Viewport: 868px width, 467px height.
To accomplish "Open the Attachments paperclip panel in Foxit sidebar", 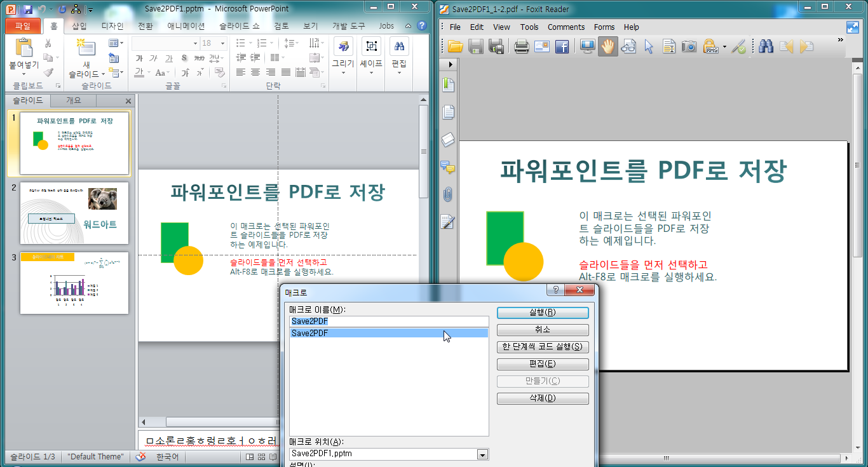I will (x=449, y=194).
